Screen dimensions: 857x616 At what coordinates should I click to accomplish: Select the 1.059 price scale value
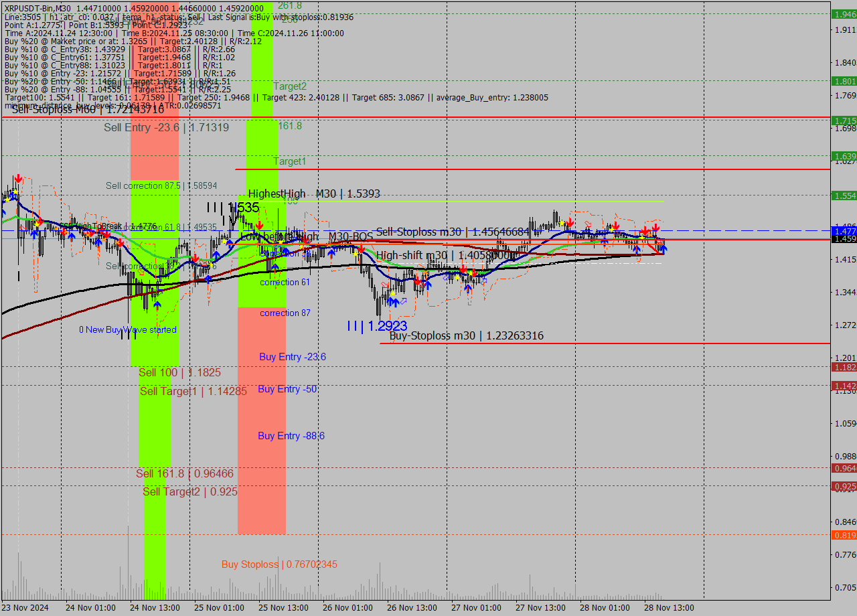pyautogui.click(x=845, y=423)
